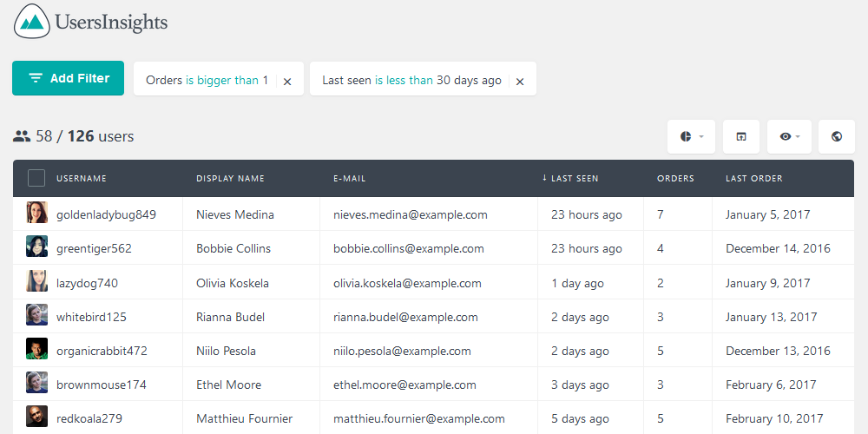Toggle the select all users checkbox
Screen dimensions: 868x434
pos(36,178)
